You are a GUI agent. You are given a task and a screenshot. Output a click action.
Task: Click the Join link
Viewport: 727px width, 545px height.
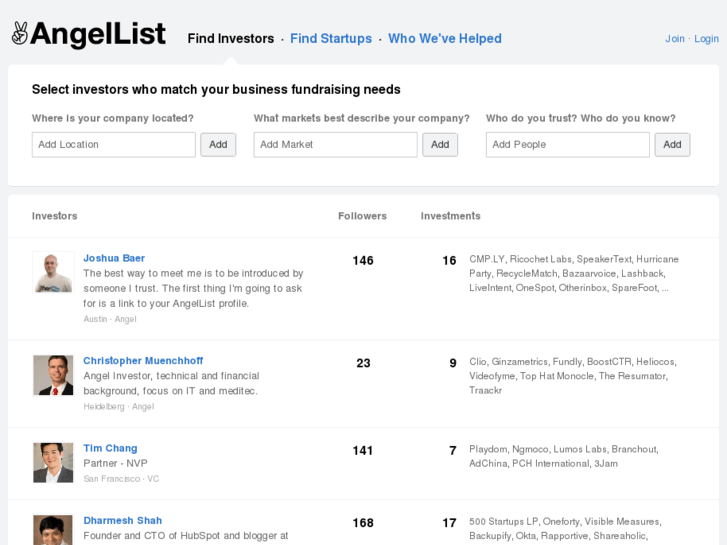tap(675, 39)
